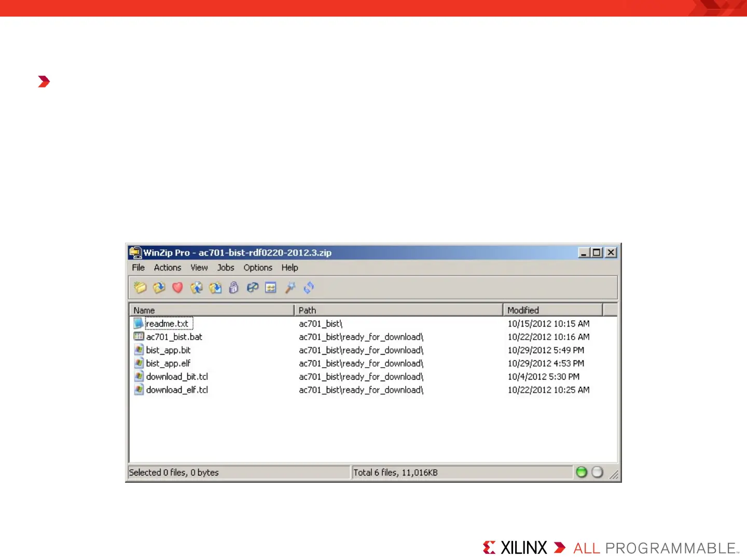Screen dimensions: 747x560
Task: Open the Actions menu
Action: point(168,268)
